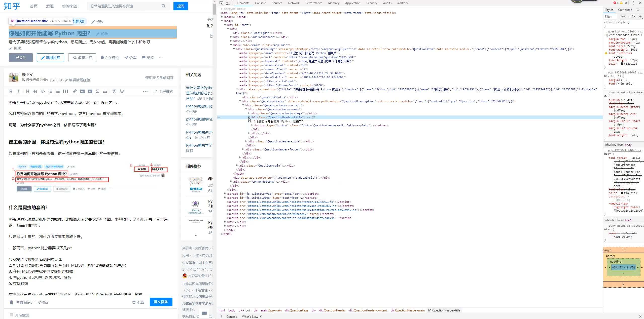644x319 pixels.
Task: Click the #1a1a1a color swatch in .QuestionHeader-title
Action: (x=622, y=64)
